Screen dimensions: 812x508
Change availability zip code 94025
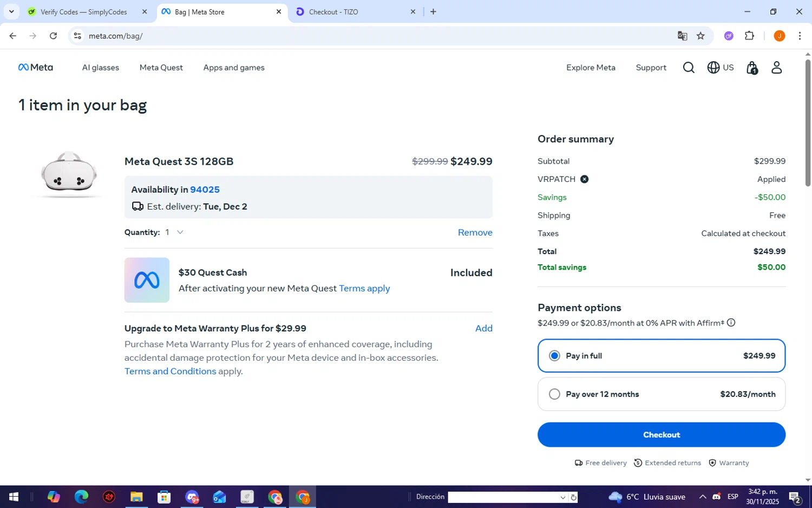205,190
